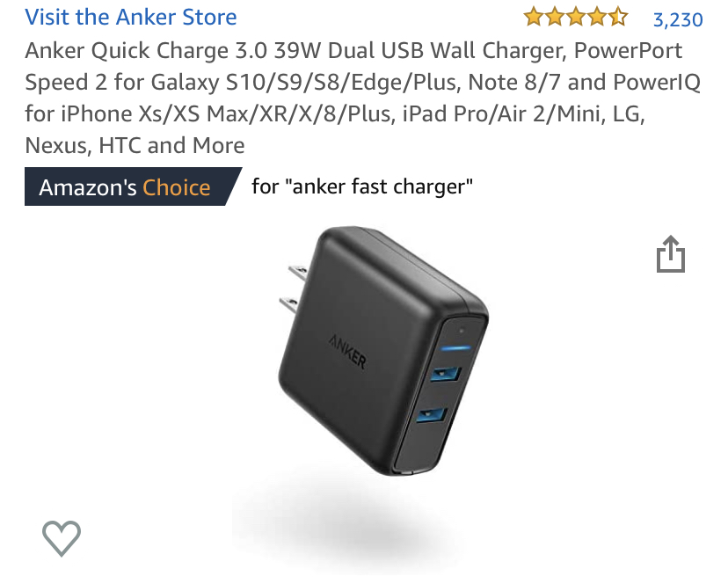Open the 3,230 customer reviews count
Image resolution: width=728 pixels, height=584 pixels.
(678, 19)
